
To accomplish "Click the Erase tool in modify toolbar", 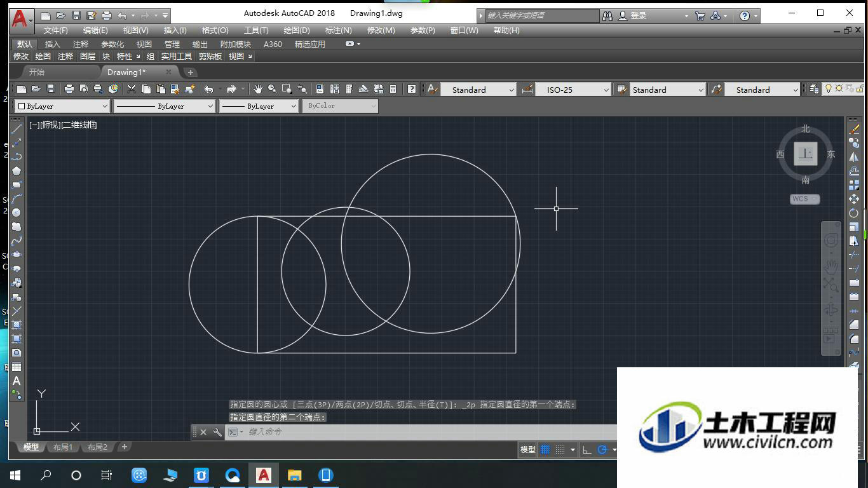I will (x=854, y=129).
